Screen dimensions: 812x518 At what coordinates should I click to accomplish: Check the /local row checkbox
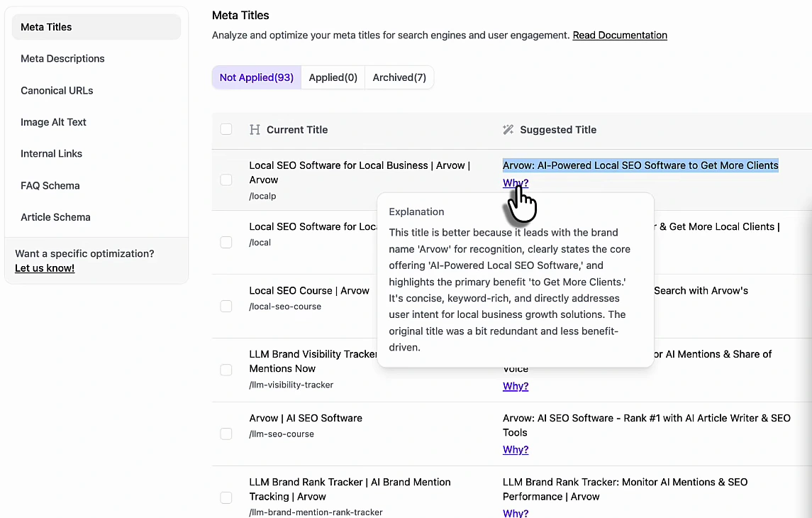pos(226,242)
